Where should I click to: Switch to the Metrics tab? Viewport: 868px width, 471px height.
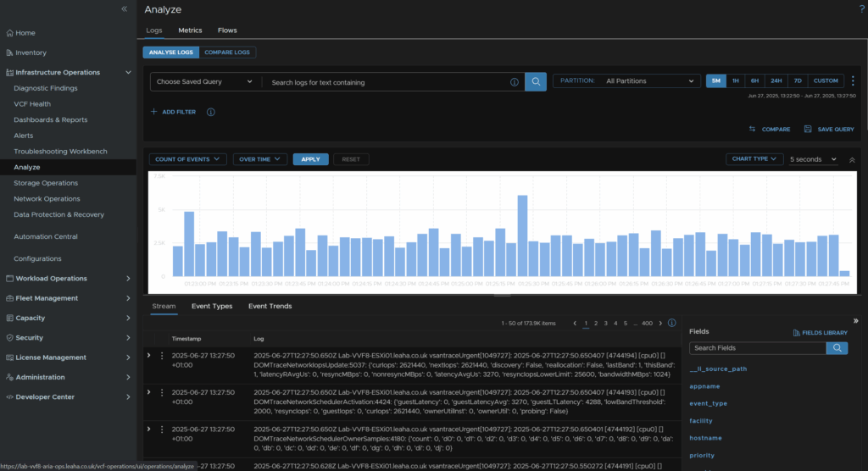190,30
